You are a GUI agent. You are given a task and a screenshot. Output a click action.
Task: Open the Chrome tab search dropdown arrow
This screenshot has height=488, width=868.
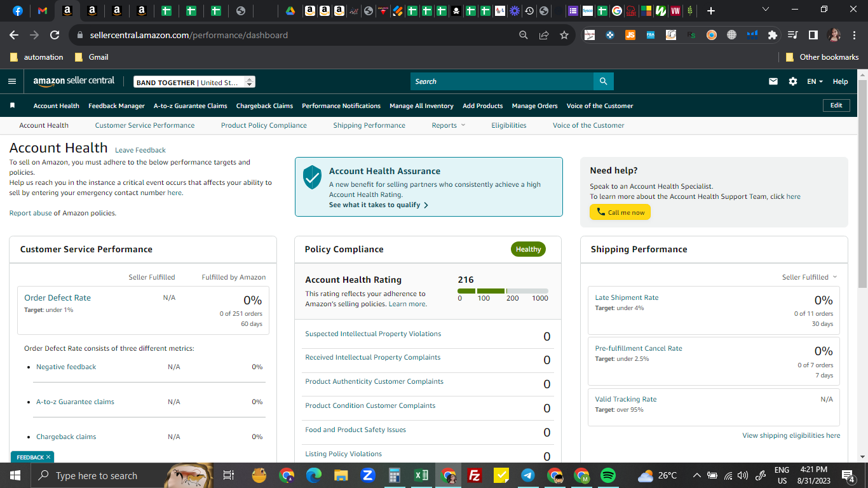tap(765, 10)
